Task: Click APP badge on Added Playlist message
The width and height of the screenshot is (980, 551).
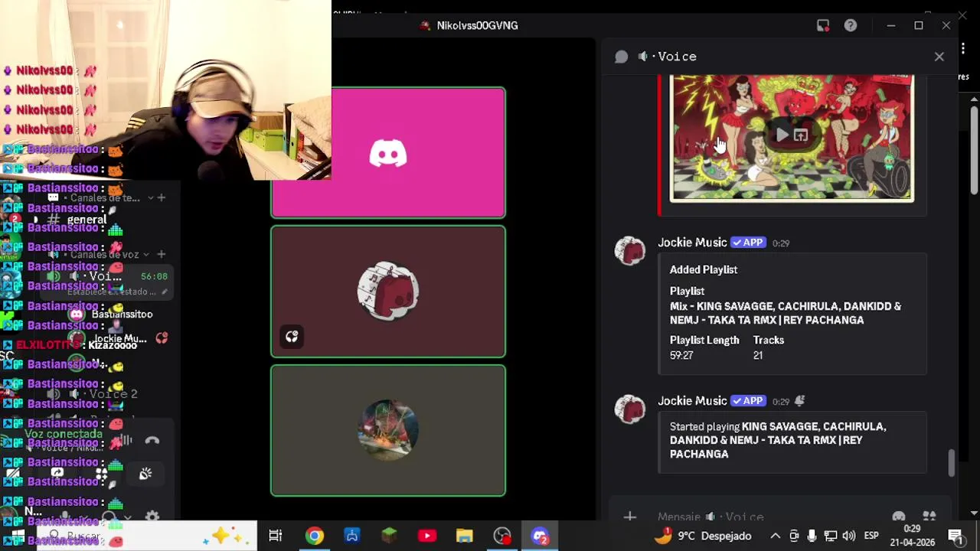Action: 748,243
